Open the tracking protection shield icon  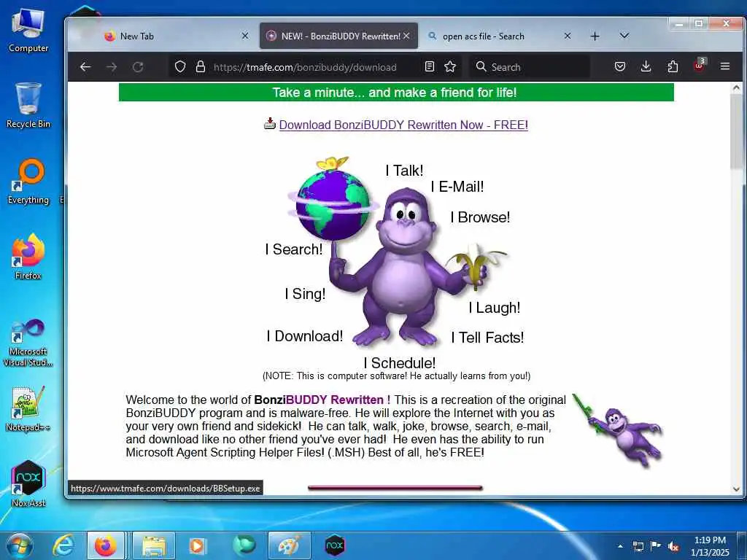(x=180, y=66)
